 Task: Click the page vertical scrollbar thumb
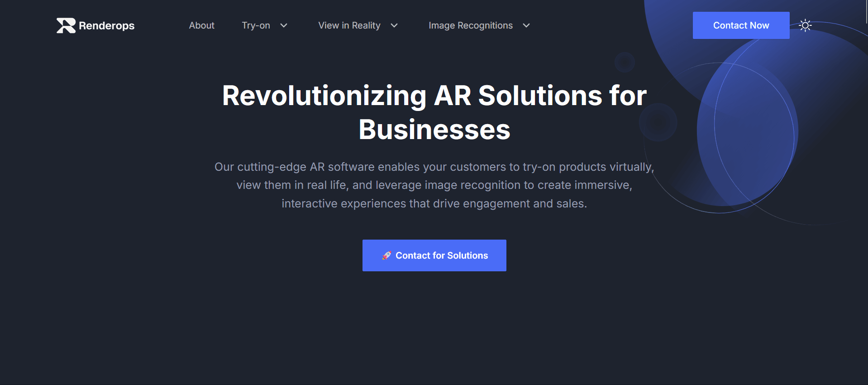[866, 12]
